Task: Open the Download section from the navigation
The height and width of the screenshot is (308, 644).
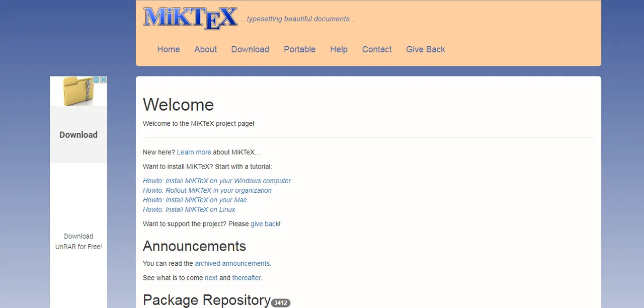Action: [250, 49]
